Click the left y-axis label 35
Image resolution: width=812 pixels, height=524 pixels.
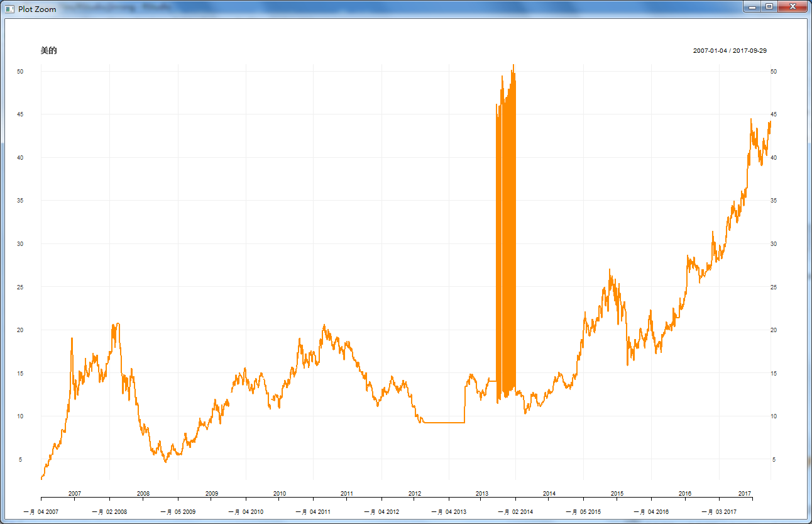point(20,201)
